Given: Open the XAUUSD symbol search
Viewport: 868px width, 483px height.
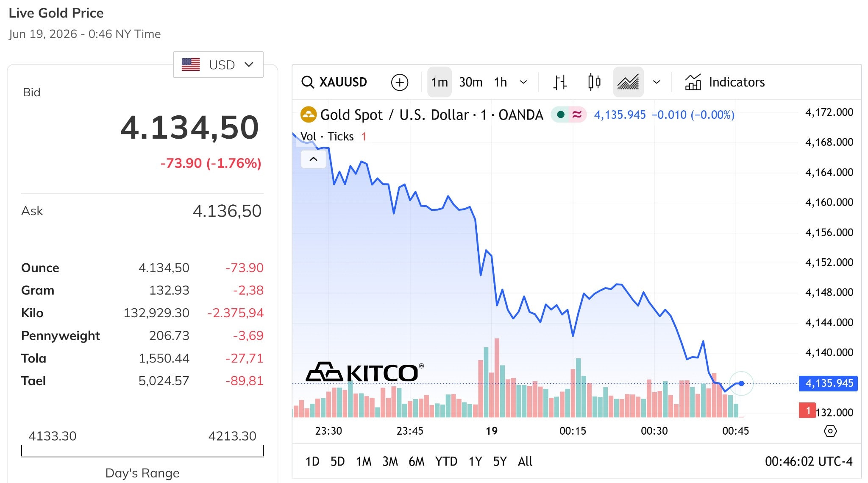Looking at the screenshot, I should click(x=334, y=82).
